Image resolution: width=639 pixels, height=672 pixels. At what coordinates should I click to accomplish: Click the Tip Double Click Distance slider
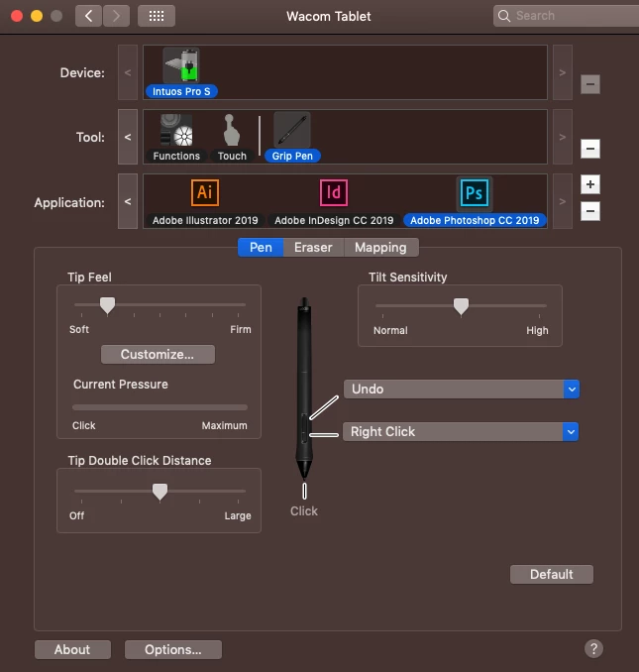pyautogui.click(x=160, y=492)
